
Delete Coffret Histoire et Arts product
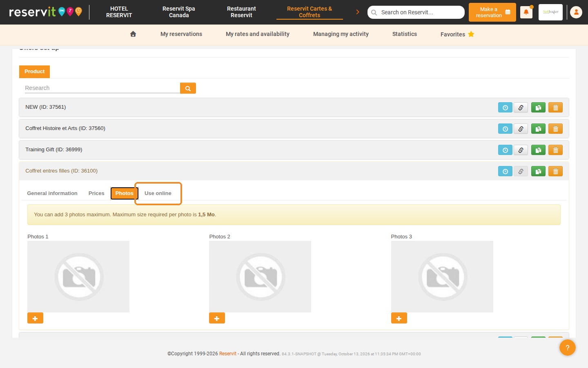[555, 129]
